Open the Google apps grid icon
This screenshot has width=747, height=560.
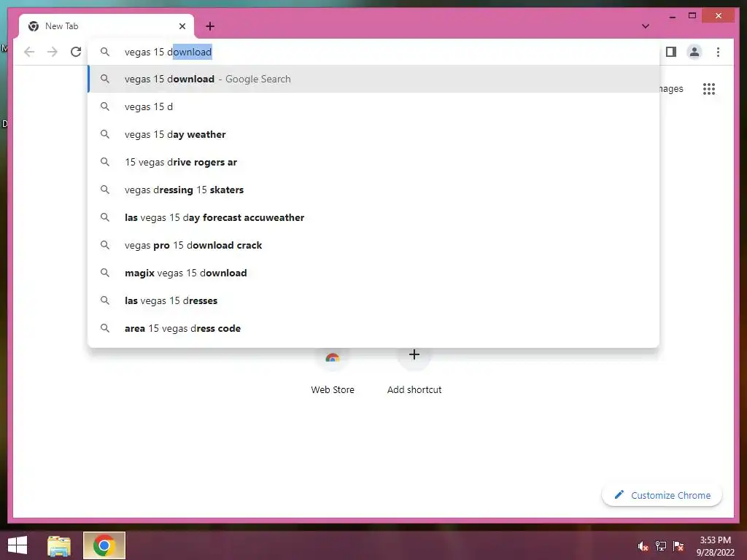click(709, 88)
